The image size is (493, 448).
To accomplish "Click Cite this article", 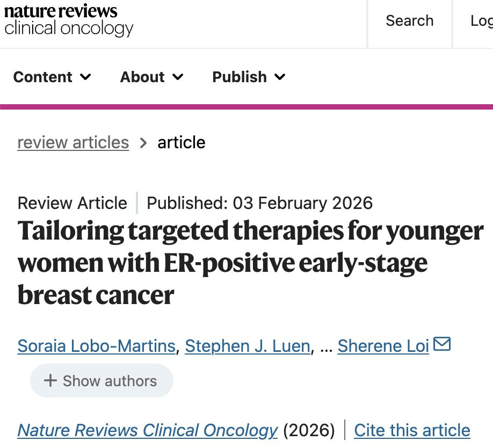I will tap(412, 430).
